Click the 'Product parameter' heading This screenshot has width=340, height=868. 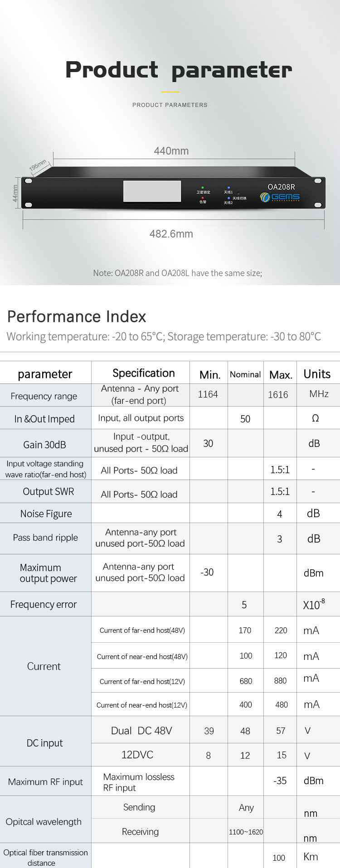pos(179,70)
